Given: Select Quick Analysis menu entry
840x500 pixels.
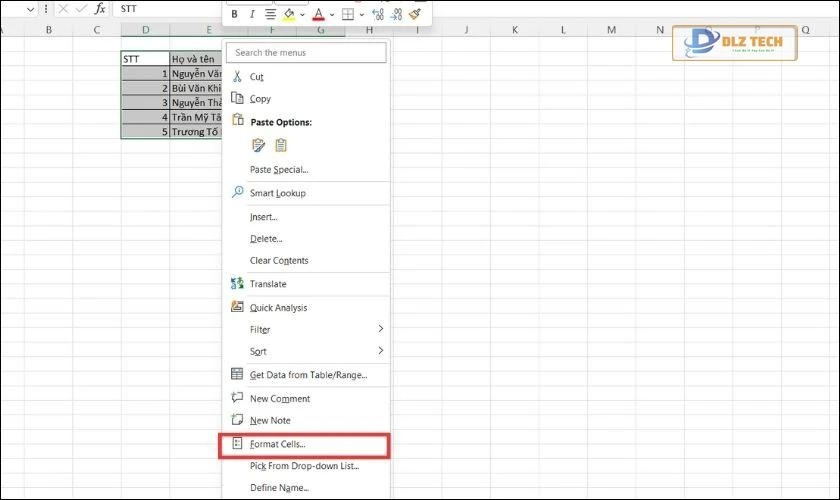Looking at the screenshot, I should click(278, 308).
